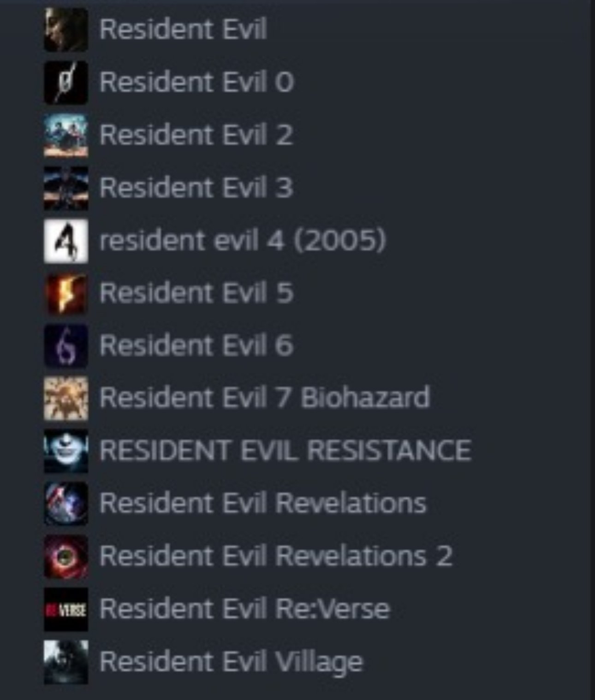Click the white number 4 game icon
Viewport: 595px width, 700px height.
point(66,241)
